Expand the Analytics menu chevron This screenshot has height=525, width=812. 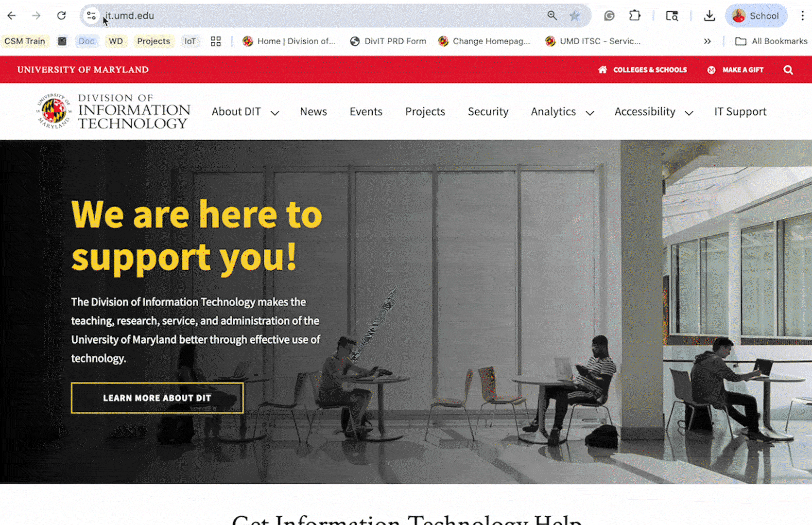pos(590,113)
